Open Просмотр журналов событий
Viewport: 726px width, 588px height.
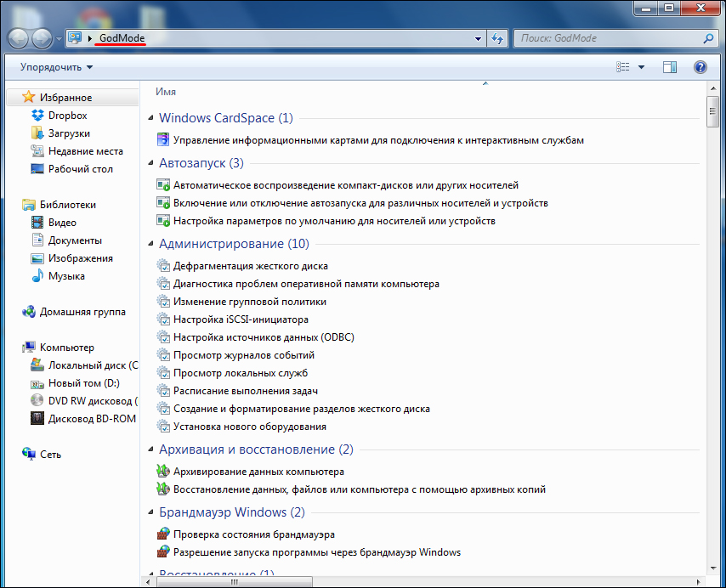(x=243, y=355)
